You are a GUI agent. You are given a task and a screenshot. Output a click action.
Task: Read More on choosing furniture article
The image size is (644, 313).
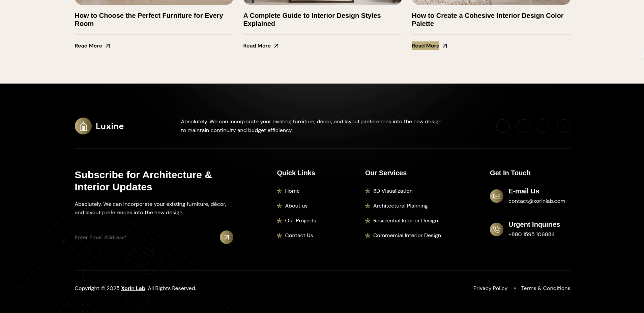click(88, 46)
